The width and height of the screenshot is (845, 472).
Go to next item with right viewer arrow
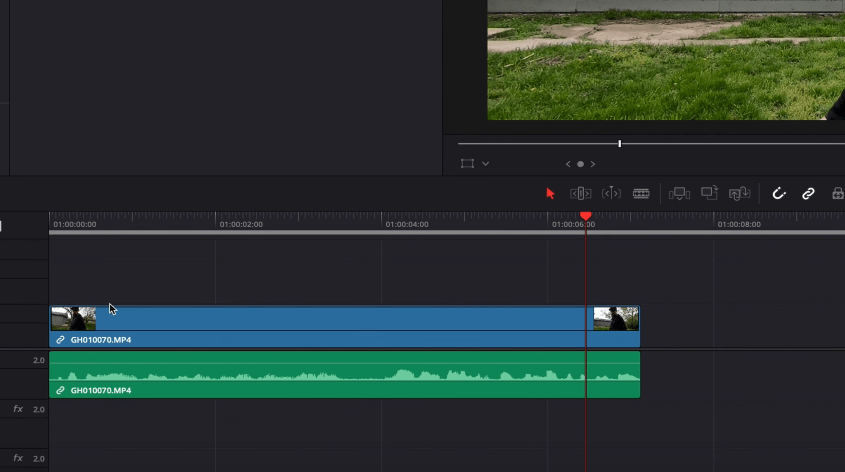(593, 164)
